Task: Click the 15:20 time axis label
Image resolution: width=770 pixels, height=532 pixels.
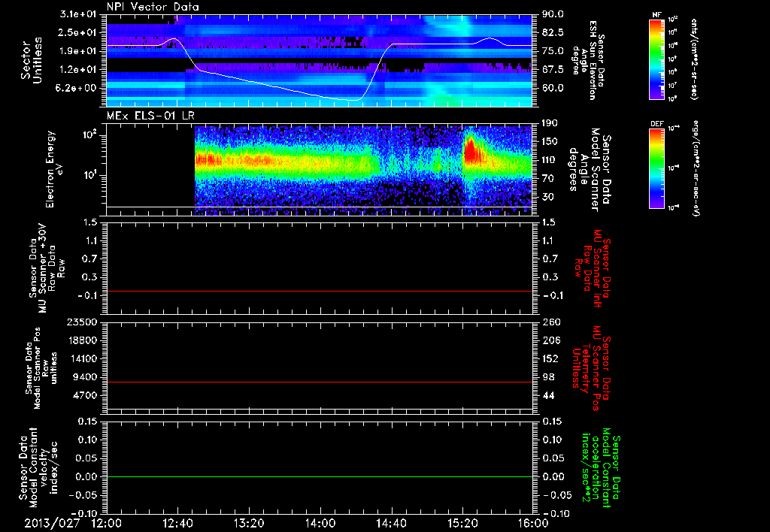Action: [x=462, y=522]
